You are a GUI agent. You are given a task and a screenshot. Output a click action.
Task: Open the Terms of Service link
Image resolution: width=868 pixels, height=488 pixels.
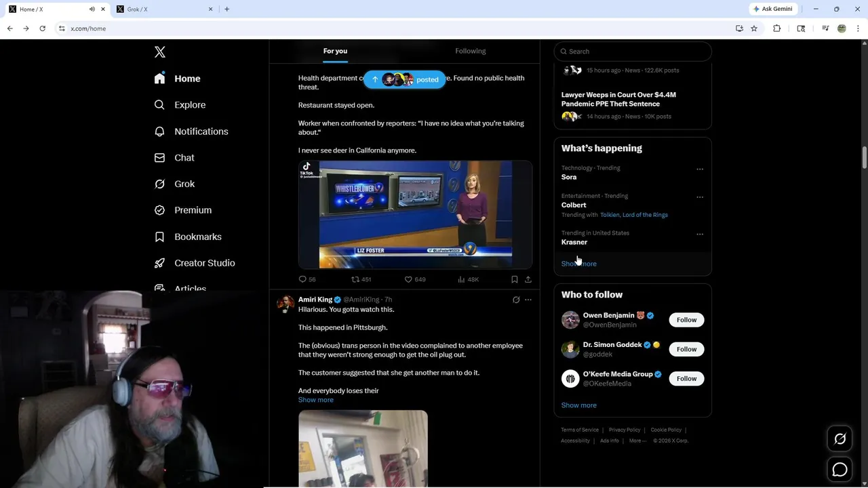580,430
